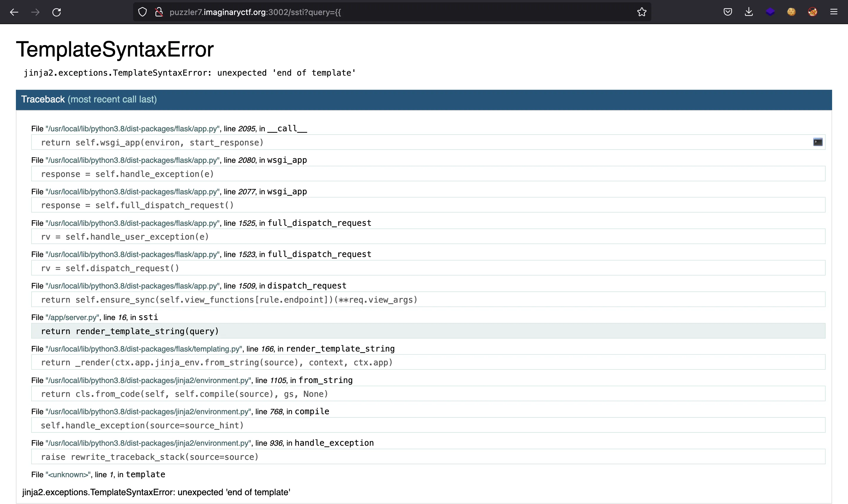
Task: Click function name 'from_string' in frame header
Action: tap(325, 380)
